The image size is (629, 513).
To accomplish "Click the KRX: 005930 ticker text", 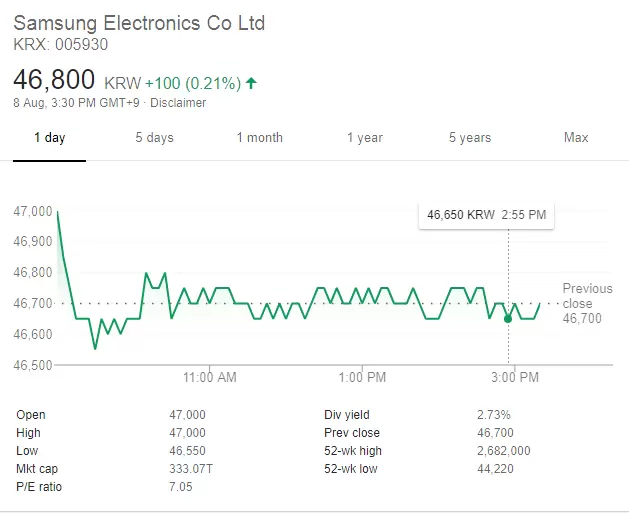I will (61, 44).
